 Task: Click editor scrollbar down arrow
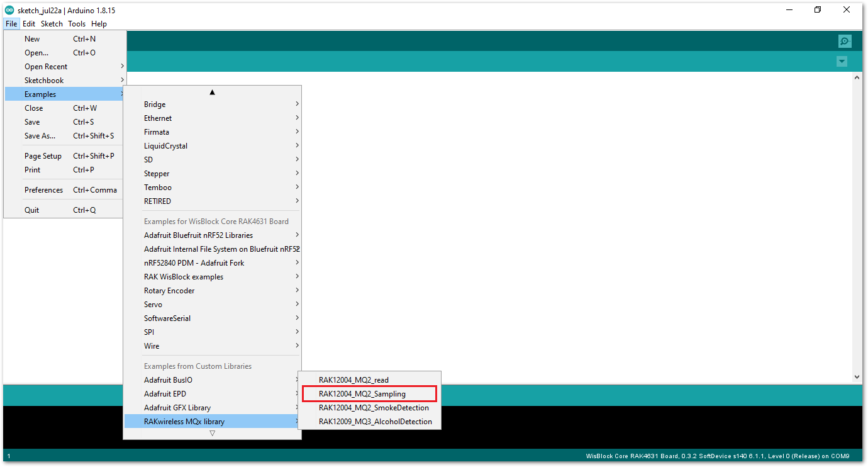(857, 377)
